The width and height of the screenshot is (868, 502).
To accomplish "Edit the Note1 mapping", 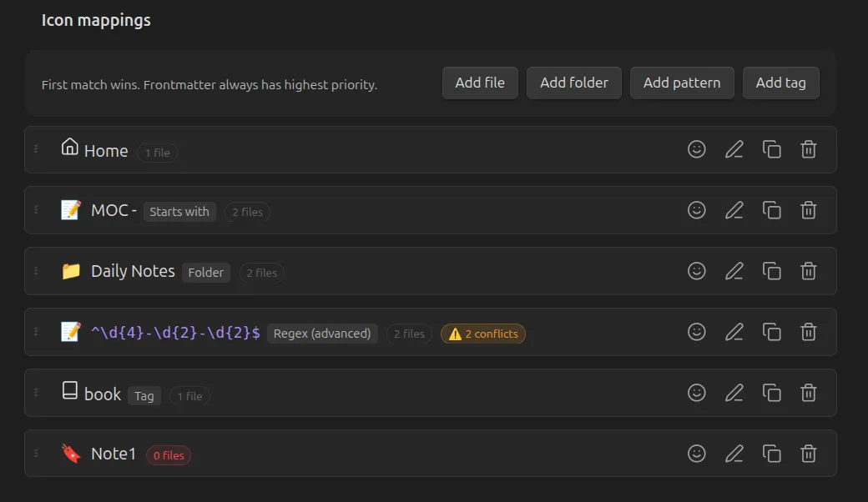I will coord(734,454).
